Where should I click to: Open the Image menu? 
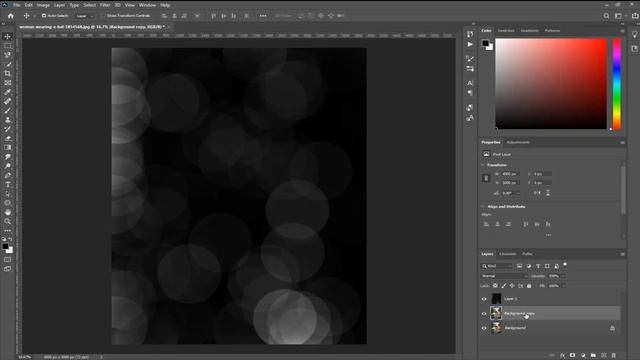(x=43, y=5)
